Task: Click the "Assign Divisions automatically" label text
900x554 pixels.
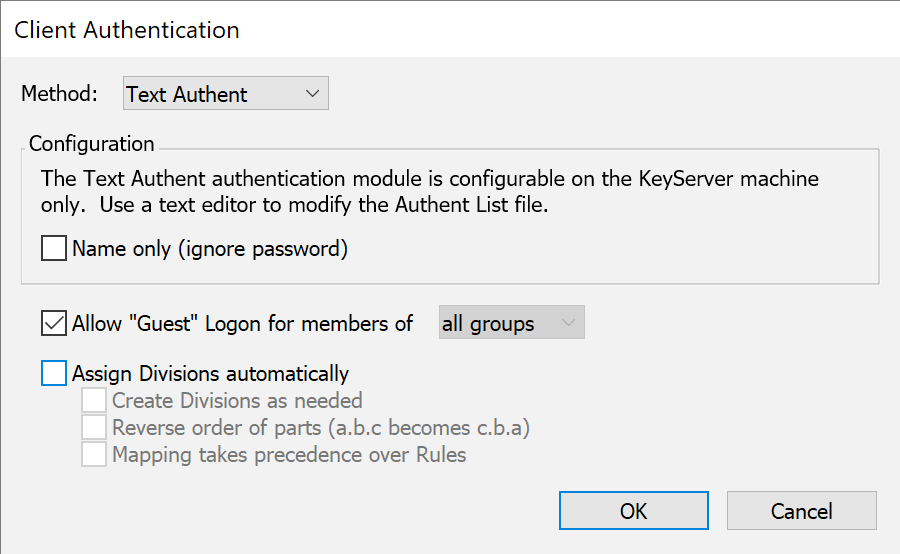Action: 210,374
